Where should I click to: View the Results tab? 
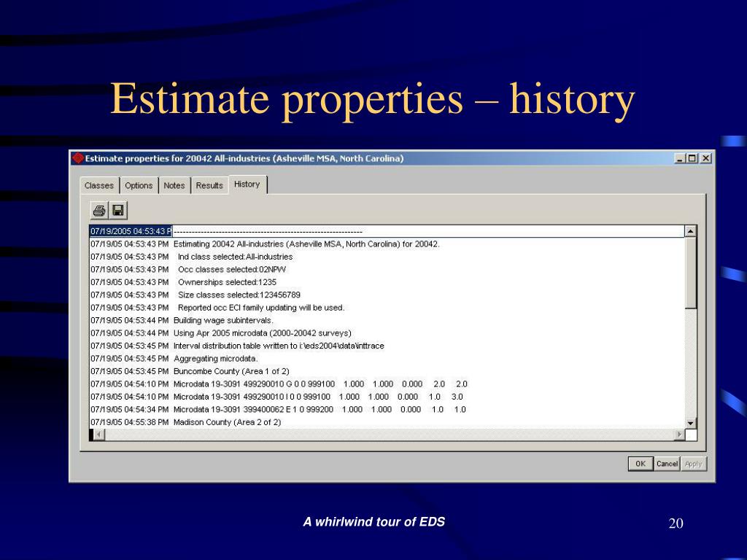coord(209,185)
